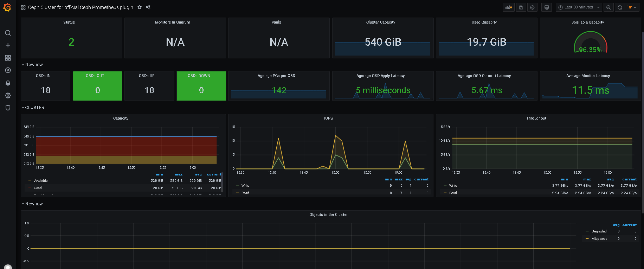Open color picker for Misplaced series swatch
This screenshot has height=269, width=644.
click(587, 239)
